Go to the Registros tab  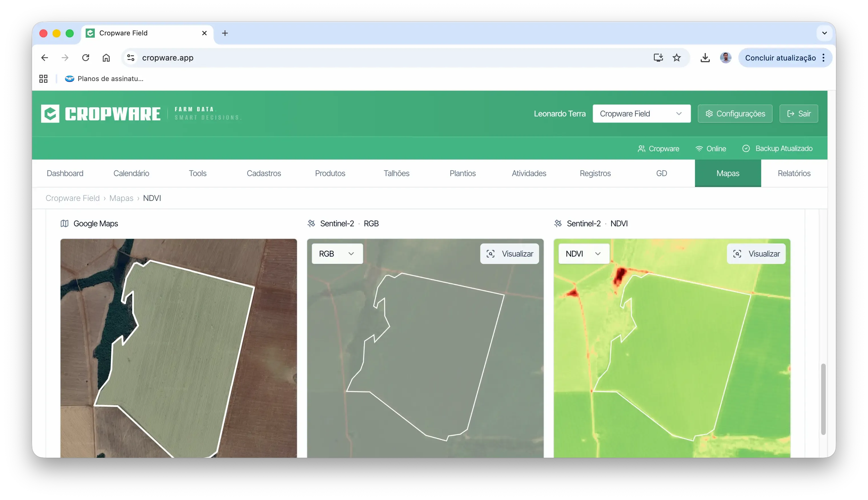point(595,174)
